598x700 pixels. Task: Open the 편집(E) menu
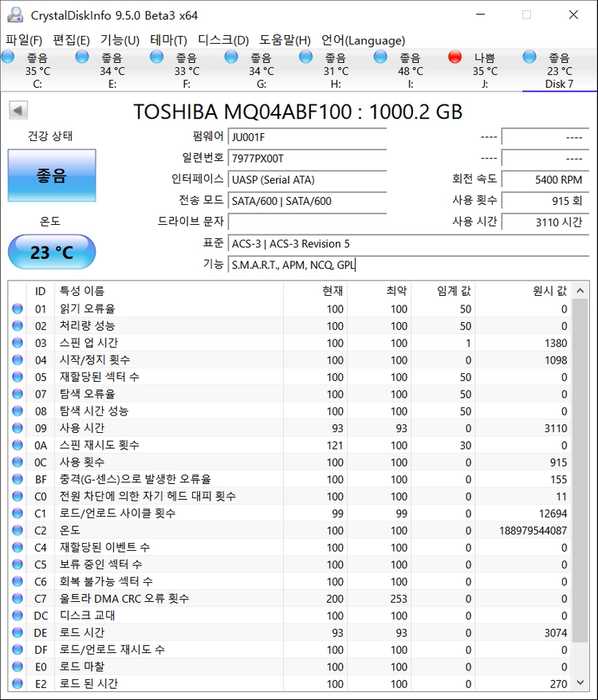tap(71, 40)
